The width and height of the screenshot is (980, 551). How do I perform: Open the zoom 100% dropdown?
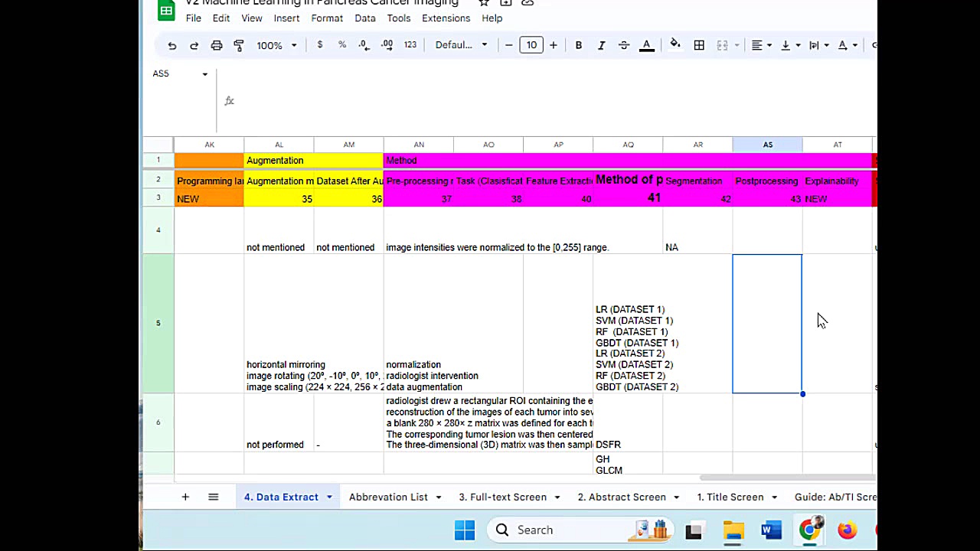pos(276,45)
